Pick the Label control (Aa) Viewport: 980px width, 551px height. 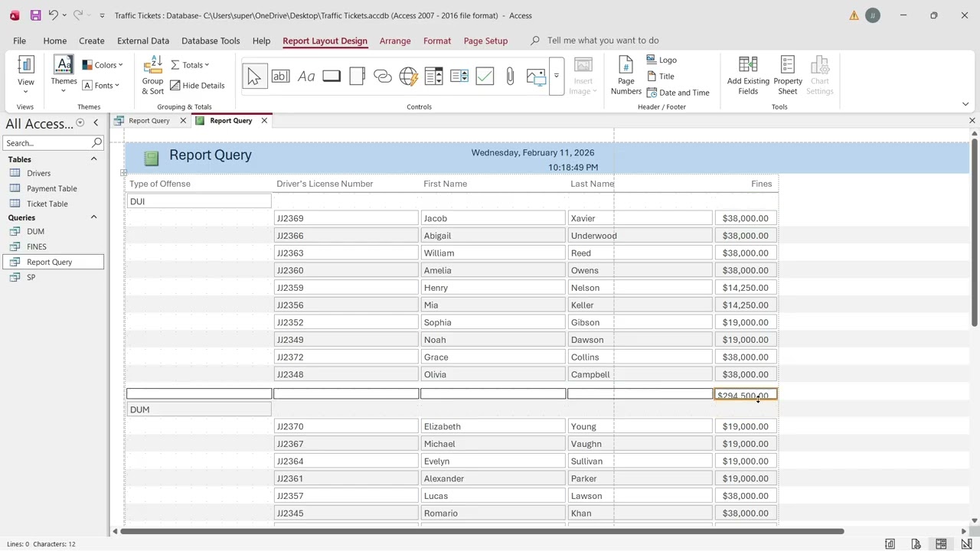coord(305,77)
